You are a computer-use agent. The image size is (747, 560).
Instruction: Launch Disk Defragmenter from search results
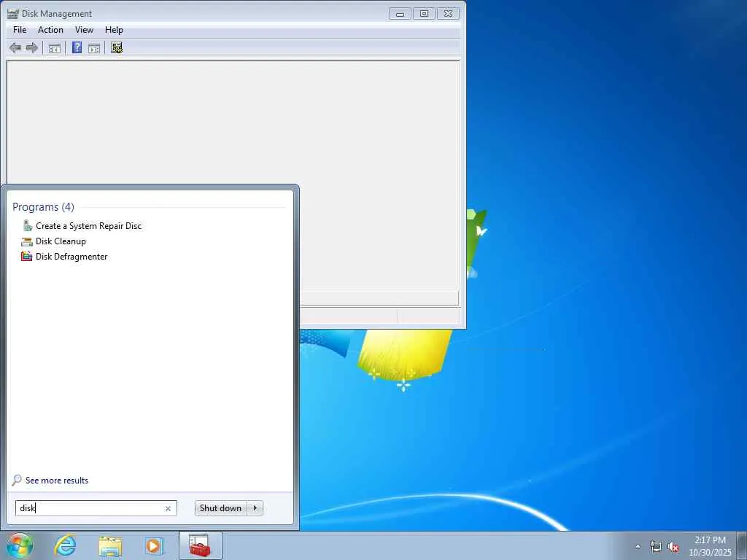click(71, 256)
